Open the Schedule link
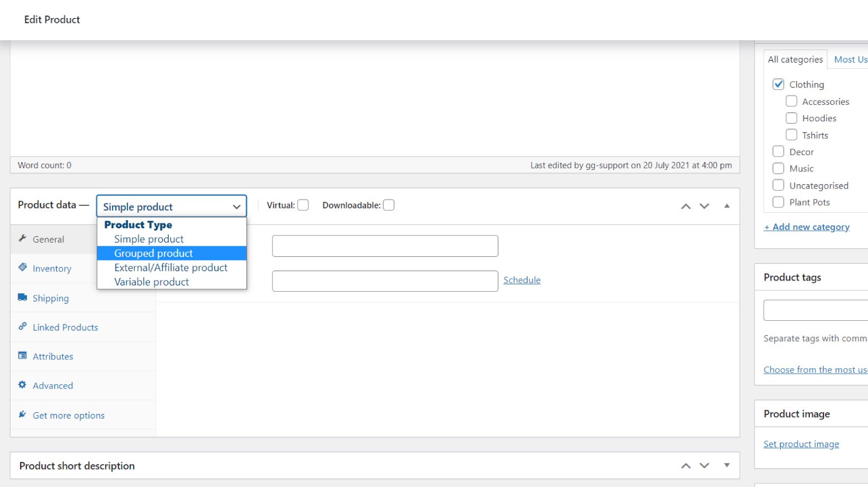The image size is (868, 487). 521,279
